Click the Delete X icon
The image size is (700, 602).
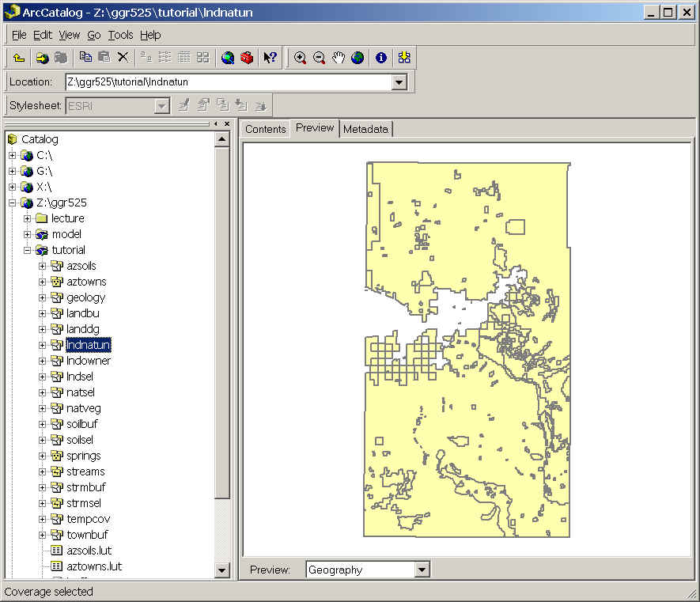123,57
